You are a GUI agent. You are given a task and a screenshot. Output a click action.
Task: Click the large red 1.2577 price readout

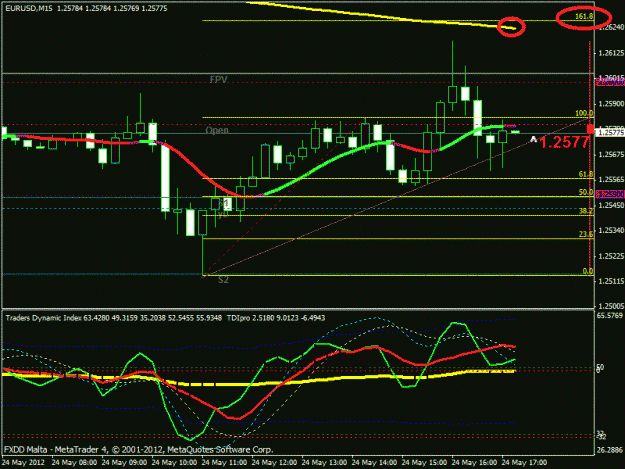(564, 142)
